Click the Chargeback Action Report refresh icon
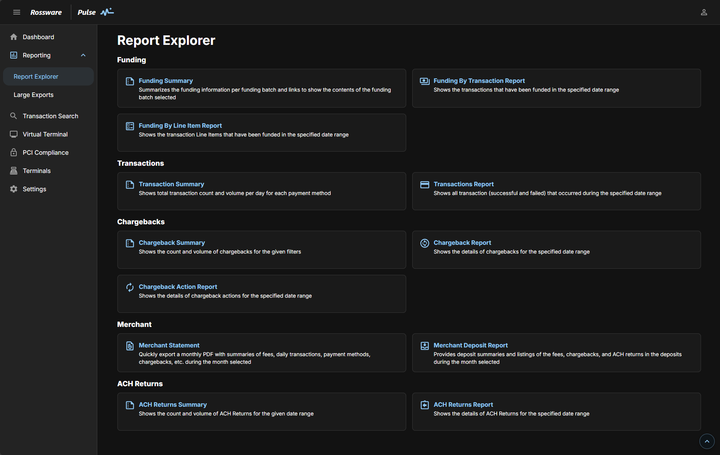720x455 pixels. (x=130, y=287)
